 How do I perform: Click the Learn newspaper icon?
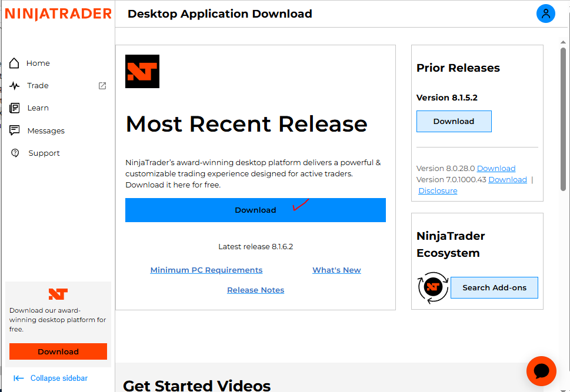coord(15,108)
